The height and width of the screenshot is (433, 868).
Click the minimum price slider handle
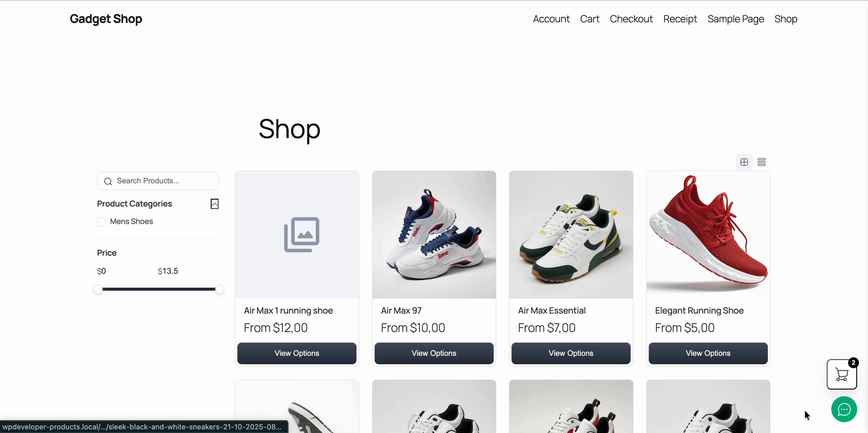pyautogui.click(x=98, y=289)
